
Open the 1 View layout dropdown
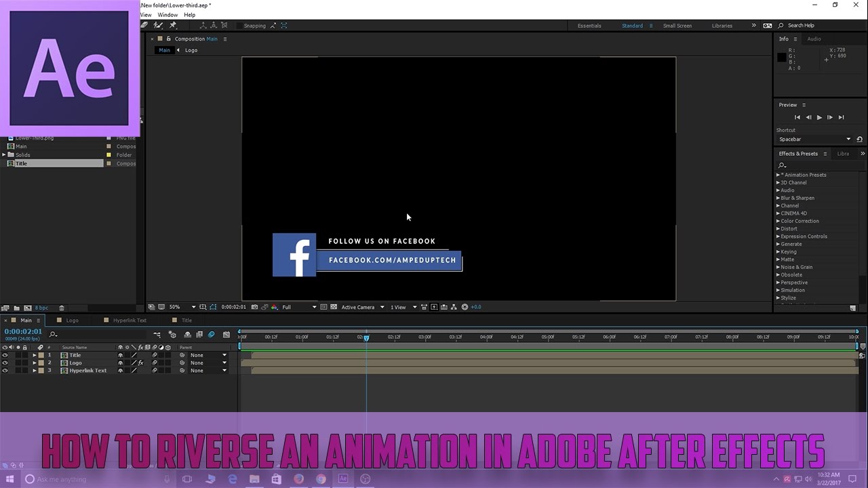tap(403, 307)
